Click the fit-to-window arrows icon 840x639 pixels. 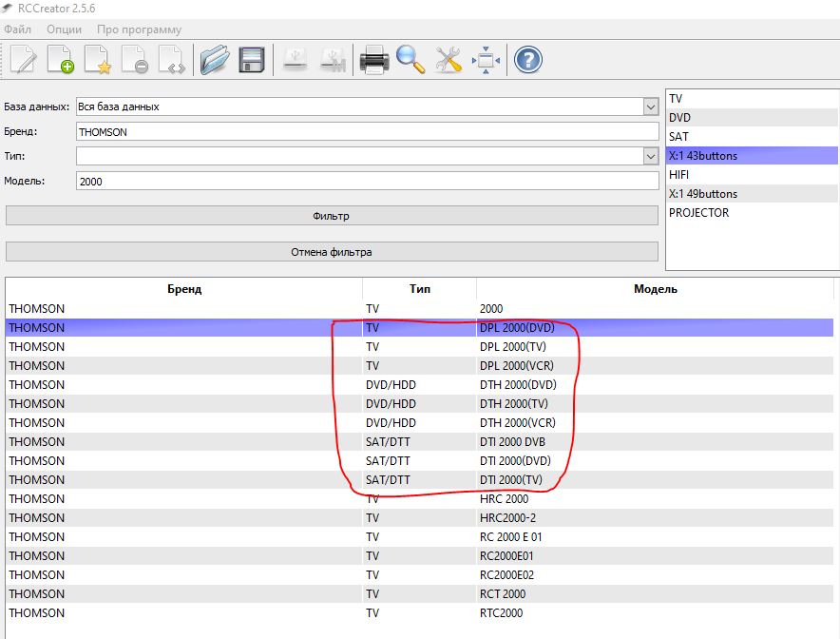[x=486, y=60]
